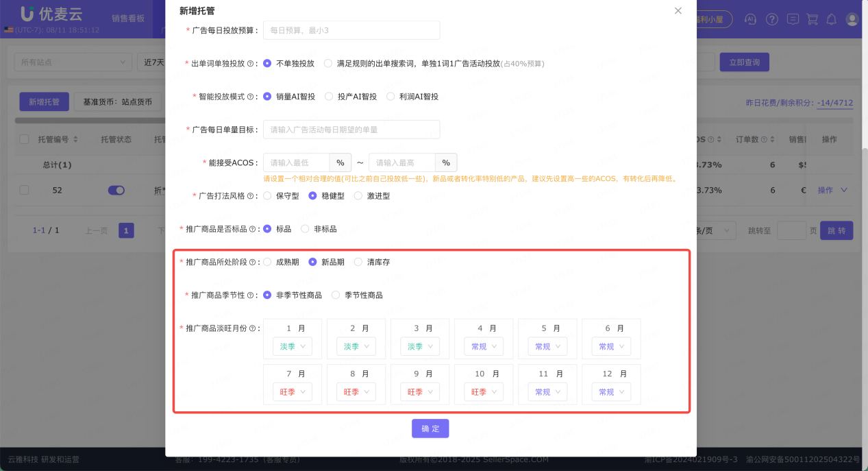This screenshot has width=868, height=471.
Task: Click the help tooltip icon beside 智能投放模式
Action: tap(250, 96)
